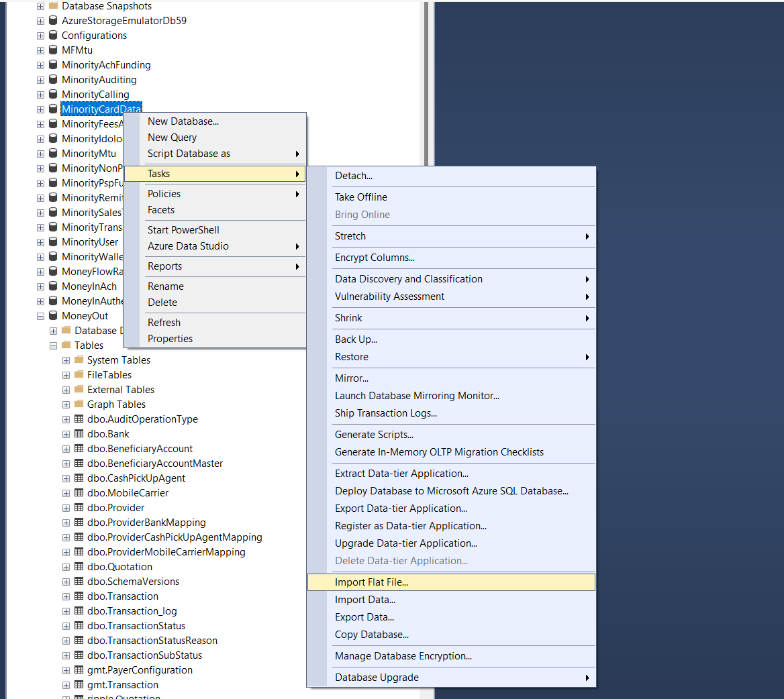Expand the dbo.Provider table node
784x699 pixels.
click(66, 508)
